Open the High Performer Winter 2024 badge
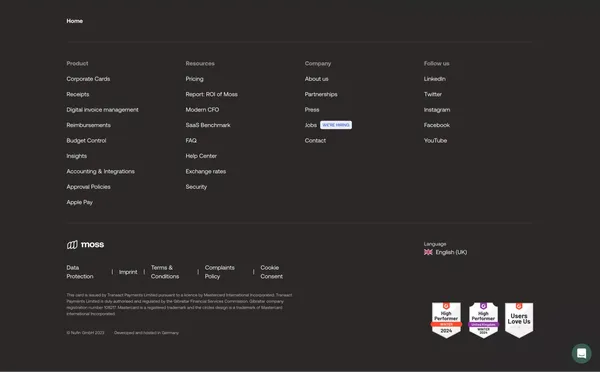 tap(446, 320)
